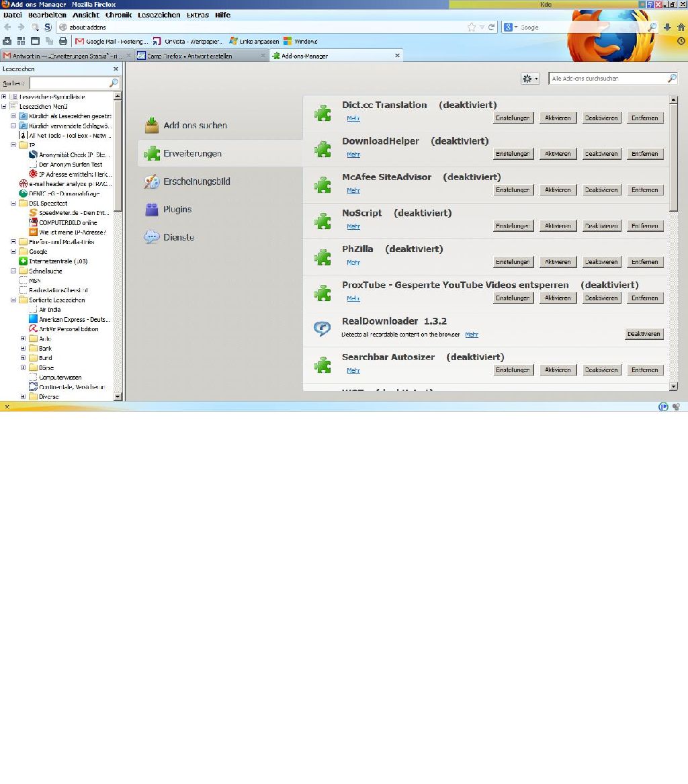Click Aktivieren for ProxTube
Image resolution: width=688 pixels, height=784 pixels.
tap(558, 298)
